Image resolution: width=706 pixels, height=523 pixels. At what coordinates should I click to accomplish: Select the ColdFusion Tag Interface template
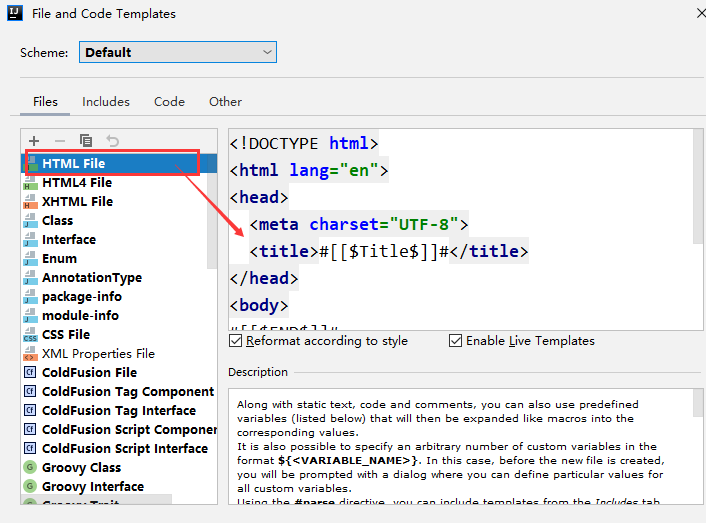[x=119, y=410]
